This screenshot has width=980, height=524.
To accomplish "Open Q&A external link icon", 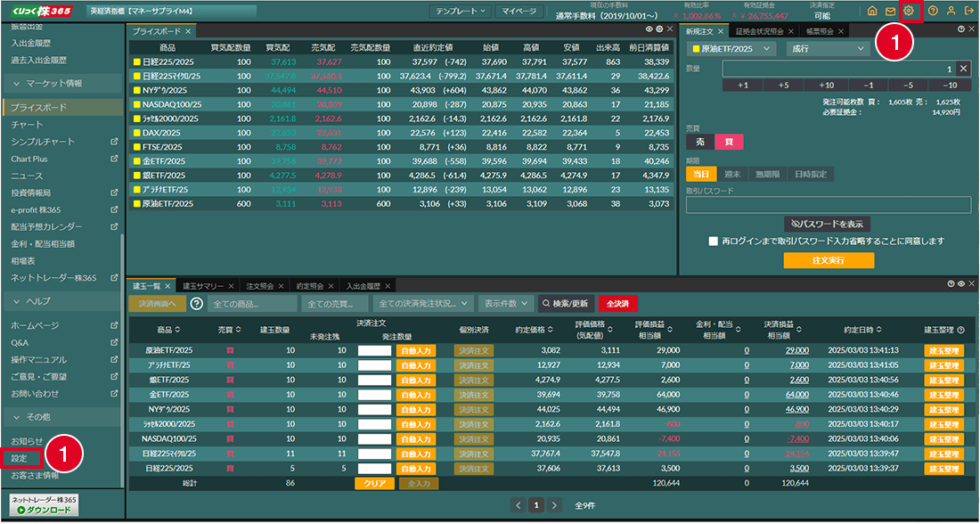I will tap(114, 343).
